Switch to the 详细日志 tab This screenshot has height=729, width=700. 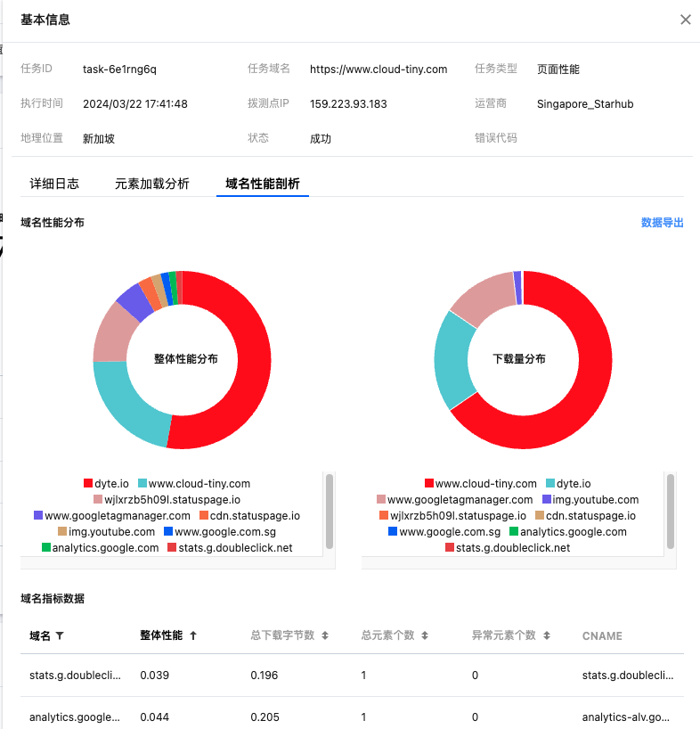click(54, 184)
